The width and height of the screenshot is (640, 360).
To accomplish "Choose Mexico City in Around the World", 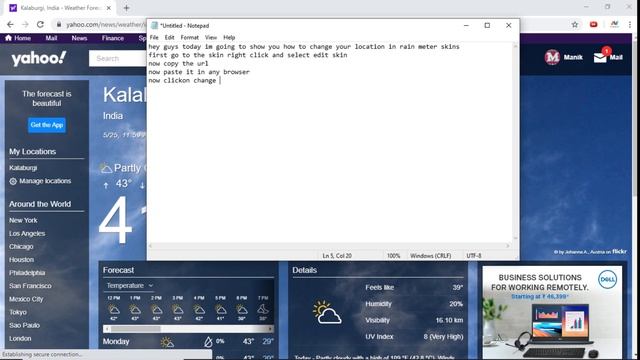I will (26, 299).
